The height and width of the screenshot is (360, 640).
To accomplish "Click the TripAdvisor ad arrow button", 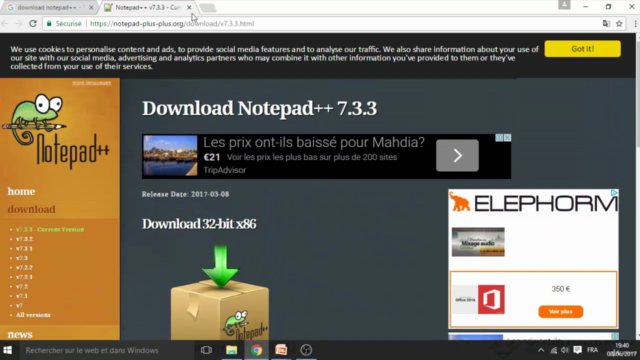I will (457, 156).
